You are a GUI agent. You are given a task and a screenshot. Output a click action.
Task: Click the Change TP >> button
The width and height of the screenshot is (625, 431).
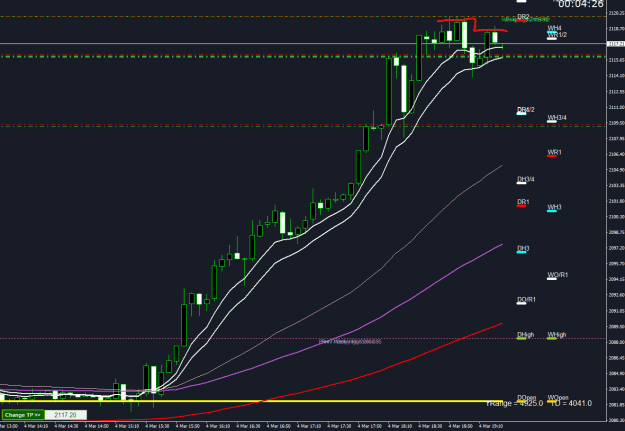[x=23, y=415]
